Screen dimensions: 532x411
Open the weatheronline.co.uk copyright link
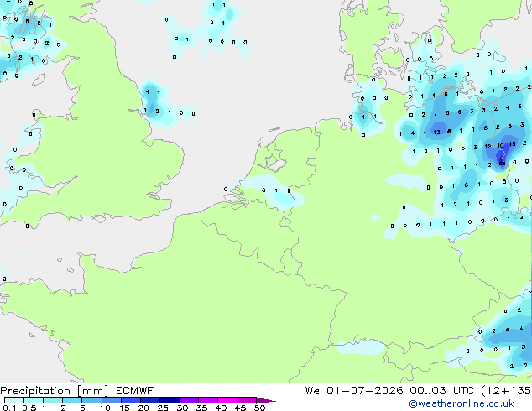tap(462, 403)
